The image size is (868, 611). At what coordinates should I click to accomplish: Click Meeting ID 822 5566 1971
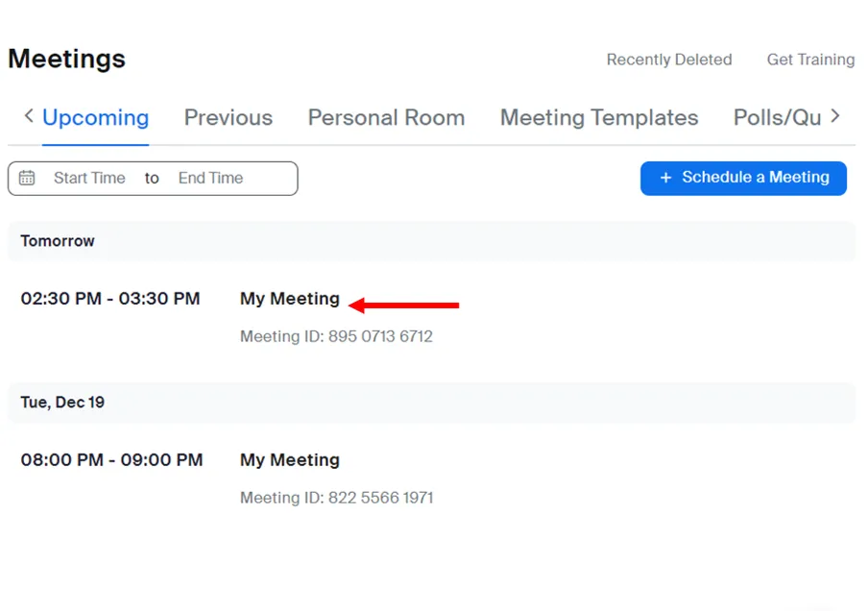click(336, 499)
